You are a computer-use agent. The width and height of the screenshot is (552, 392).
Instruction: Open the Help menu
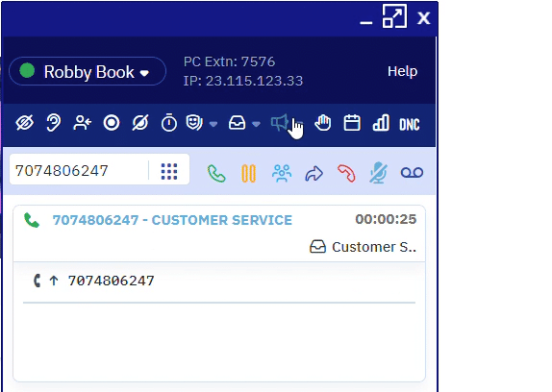pyautogui.click(x=402, y=71)
